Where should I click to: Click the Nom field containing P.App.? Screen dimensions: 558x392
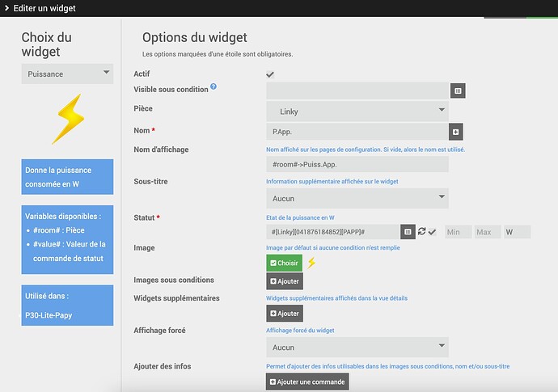click(357, 132)
